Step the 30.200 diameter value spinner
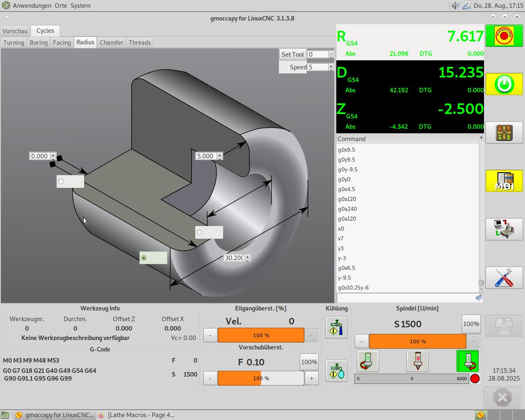The image size is (525, 420). (x=248, y=258)
